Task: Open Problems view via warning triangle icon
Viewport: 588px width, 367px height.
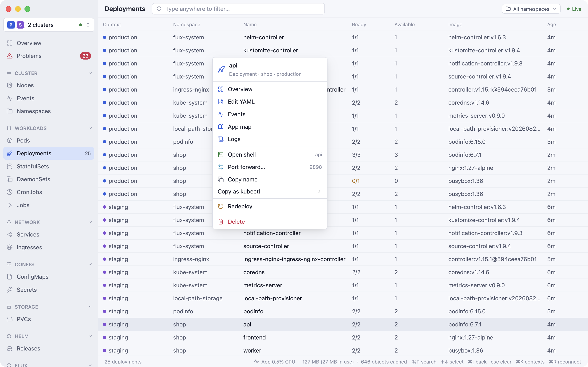Action: tap(9, 56)
